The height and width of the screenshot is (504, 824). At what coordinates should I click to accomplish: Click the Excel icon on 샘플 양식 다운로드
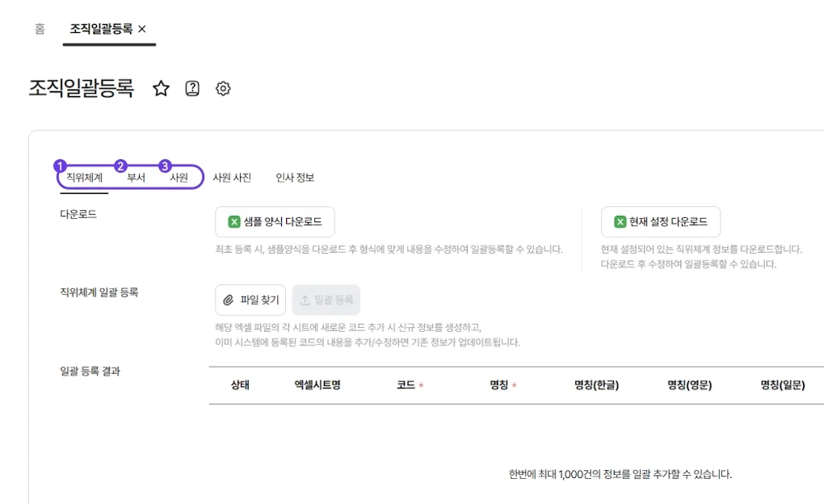234,221
